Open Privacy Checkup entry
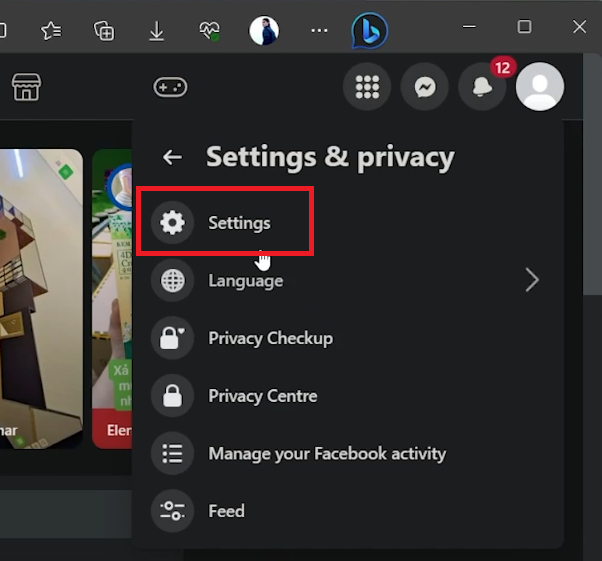Viewport: 602px width, 561px height. (x=347, y=338)
